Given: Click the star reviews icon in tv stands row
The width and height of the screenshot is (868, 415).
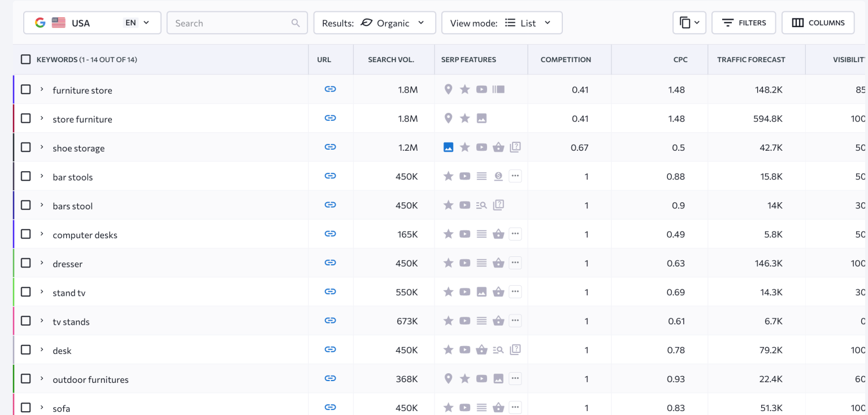Looking at the screenshot, I should point(448,321).
